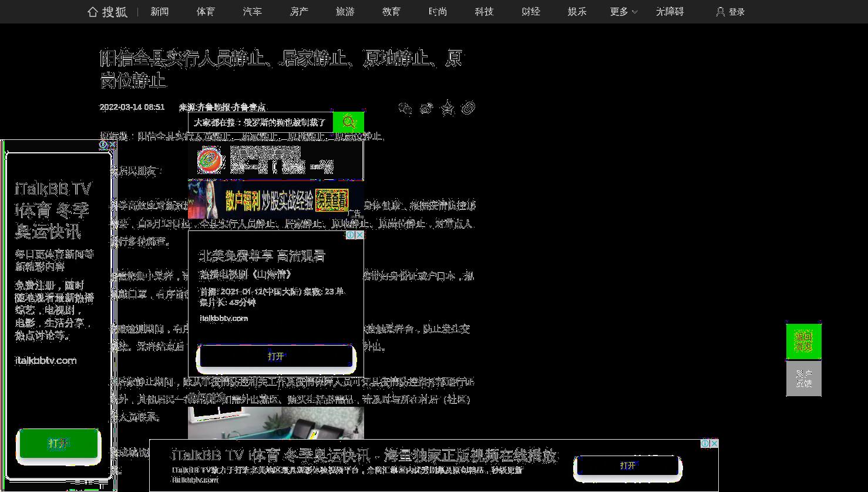Copy the article link icon

(x=468, y=108)
